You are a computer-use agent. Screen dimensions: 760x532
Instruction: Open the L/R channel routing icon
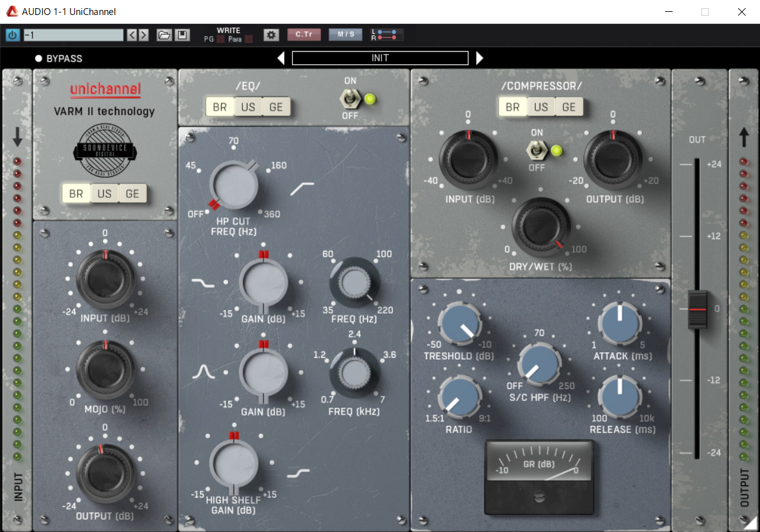(x=387, y=35)
